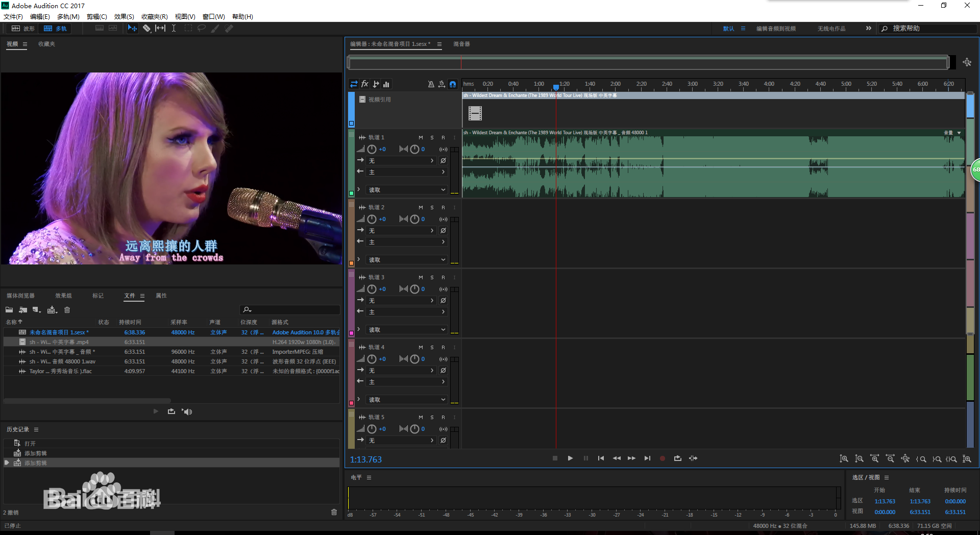
Task: Toggle global clip stretching icon
Action: [442, 84]
